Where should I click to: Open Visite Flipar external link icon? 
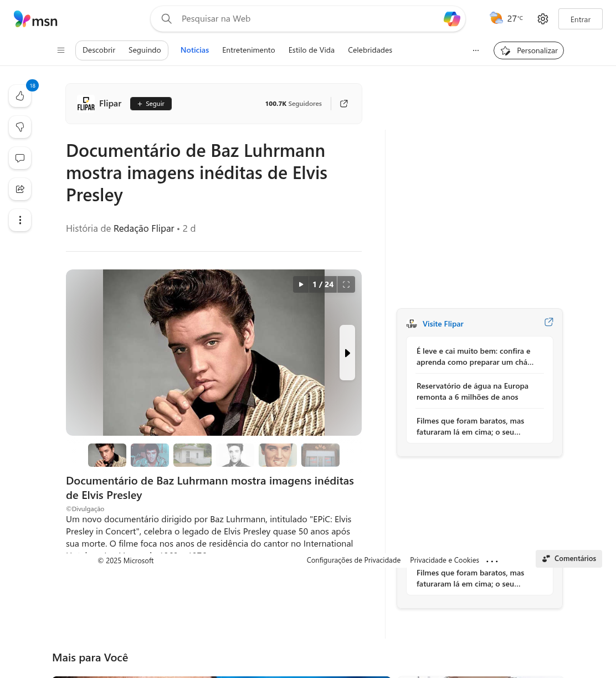[x=549, y=322]
